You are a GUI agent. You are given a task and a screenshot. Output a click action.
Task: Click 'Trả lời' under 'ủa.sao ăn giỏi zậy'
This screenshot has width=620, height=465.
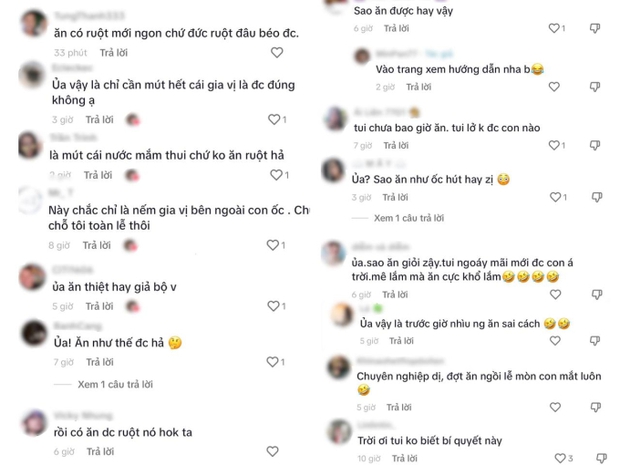pyautogui.click(x=395, y=295)
